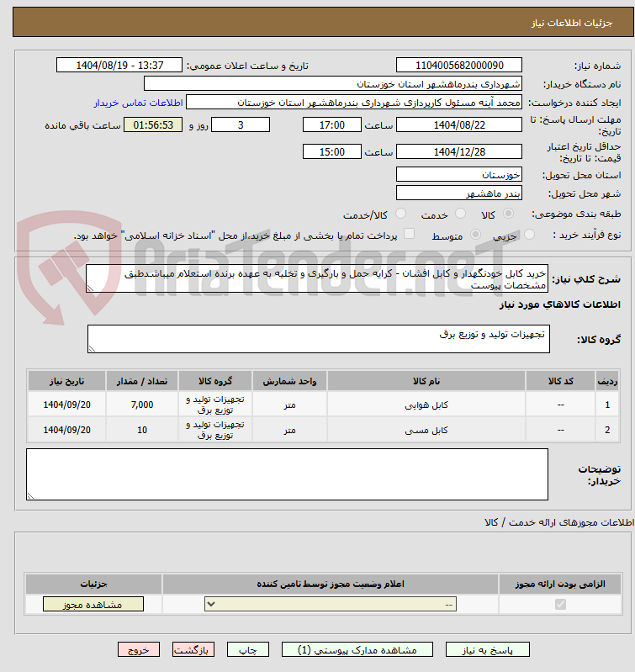Click the مشاهده مجوز button
Screen dimensions: 635x672
coord(93,604)
